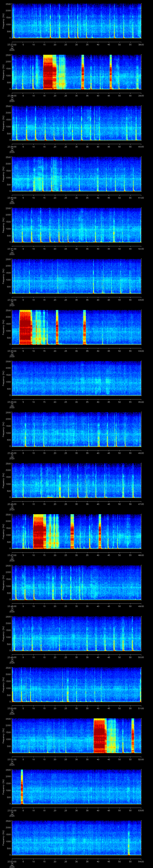
Task: Click the quiet spectrogram starting at 23:44:00
Action: click(77, 378)
